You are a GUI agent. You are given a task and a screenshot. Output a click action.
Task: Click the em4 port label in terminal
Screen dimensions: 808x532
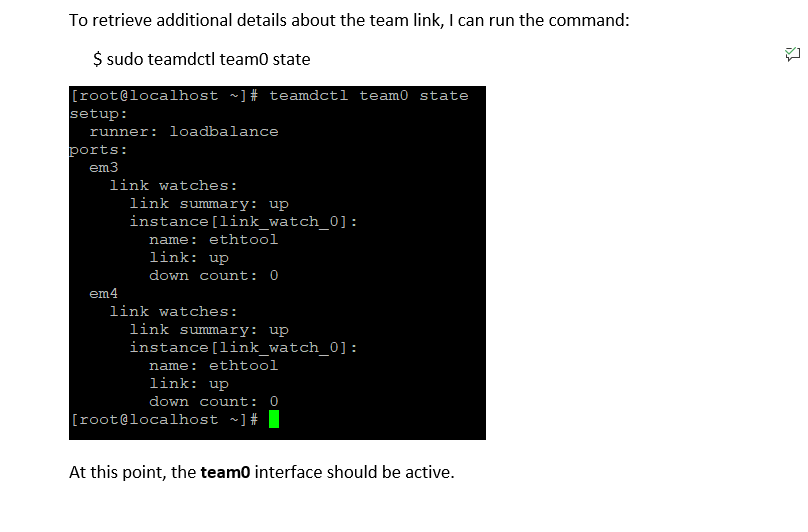tap(104, 294)
